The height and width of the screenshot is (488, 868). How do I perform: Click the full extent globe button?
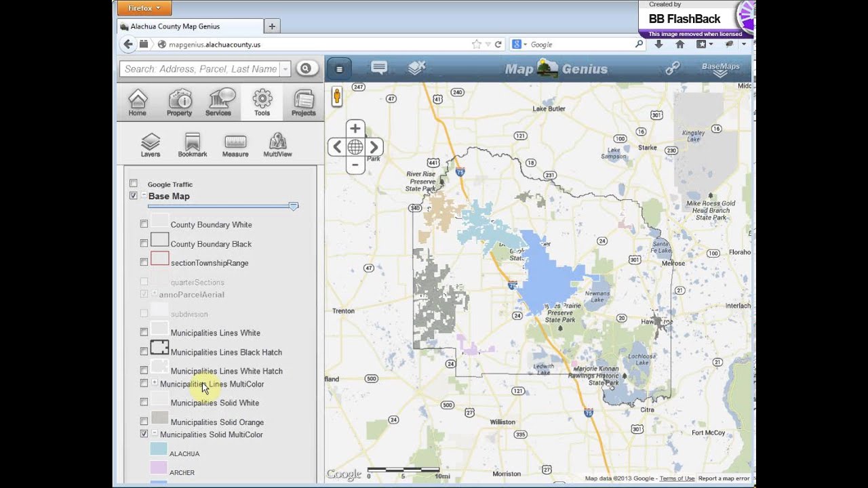click(x=355, y=147)
